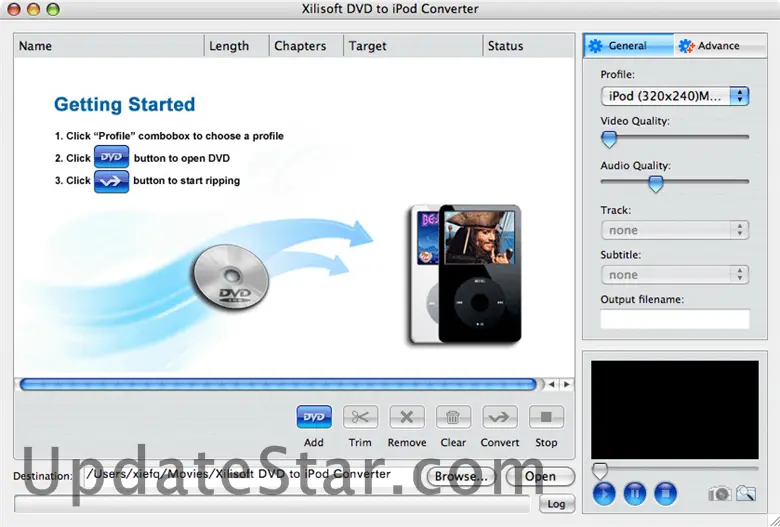Image resolution: width=780 pixels, height=527 pixels.
Task: Click the Output filename field
Action: tap(675, 319)
